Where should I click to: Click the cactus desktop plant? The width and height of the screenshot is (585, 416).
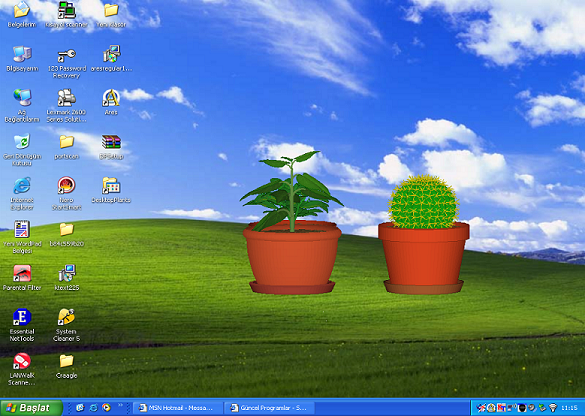click(423, 235)
